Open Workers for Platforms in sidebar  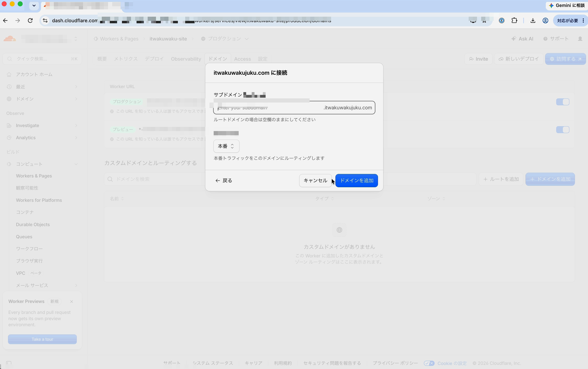[x=39, y=200]
